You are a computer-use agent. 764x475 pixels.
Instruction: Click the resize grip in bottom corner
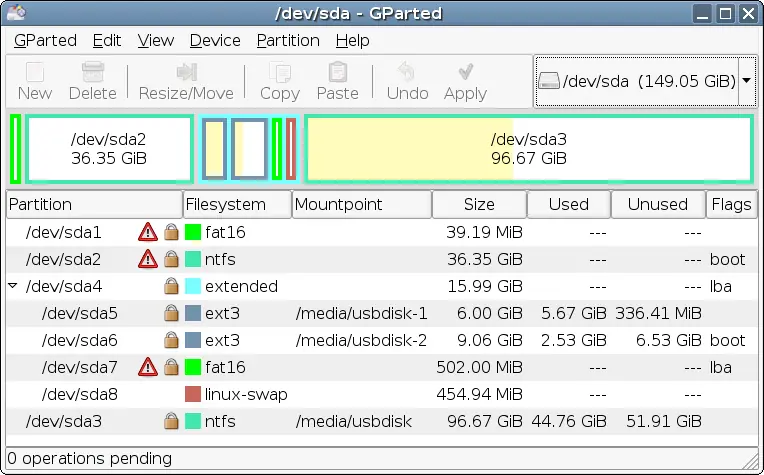point(751,461)
